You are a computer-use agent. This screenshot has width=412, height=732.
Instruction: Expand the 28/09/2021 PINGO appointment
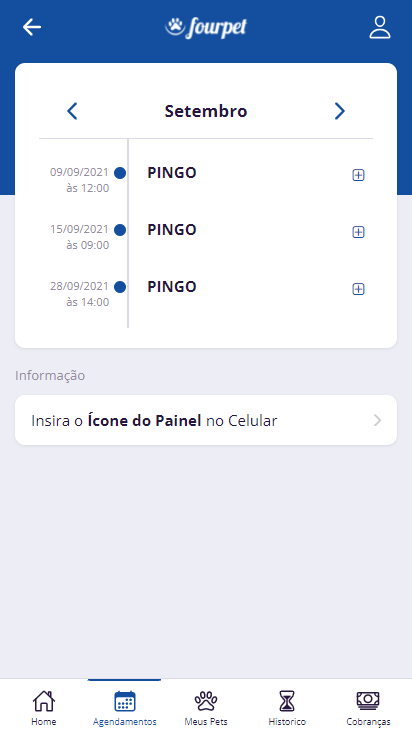click(358, 289)
